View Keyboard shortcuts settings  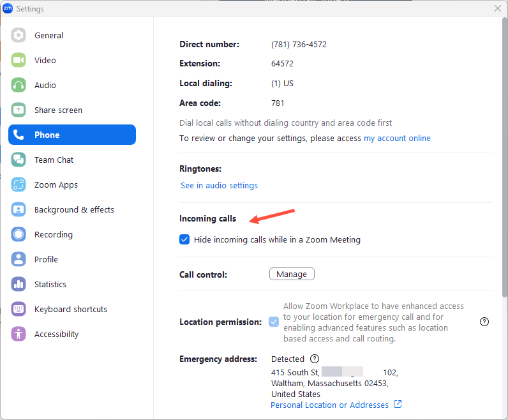tap(72, 309)
